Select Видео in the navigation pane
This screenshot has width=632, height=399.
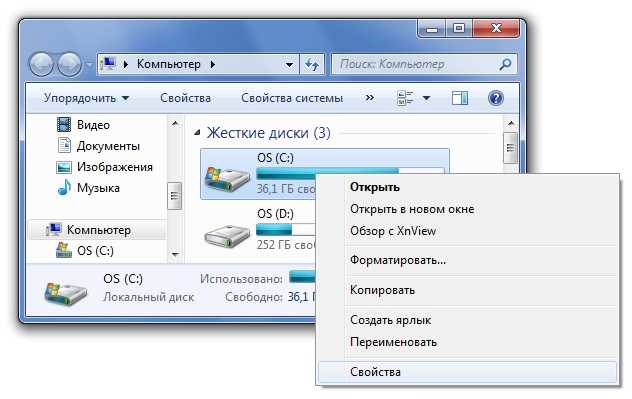pos(94,125)
